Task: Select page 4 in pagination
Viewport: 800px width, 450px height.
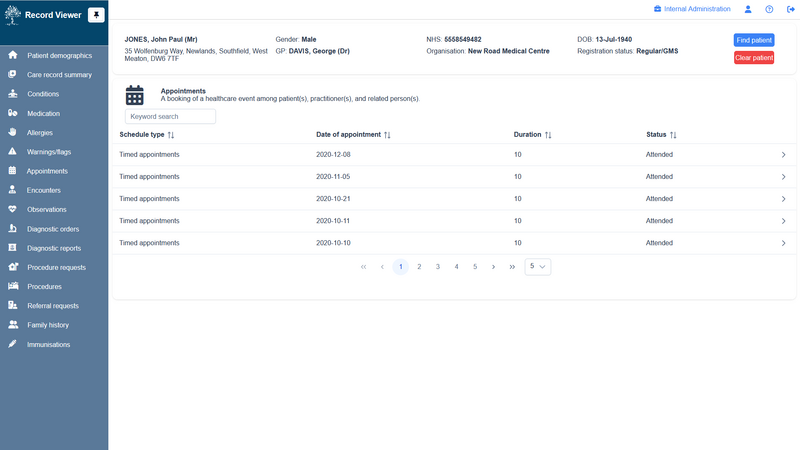Action: click(457, 267)
